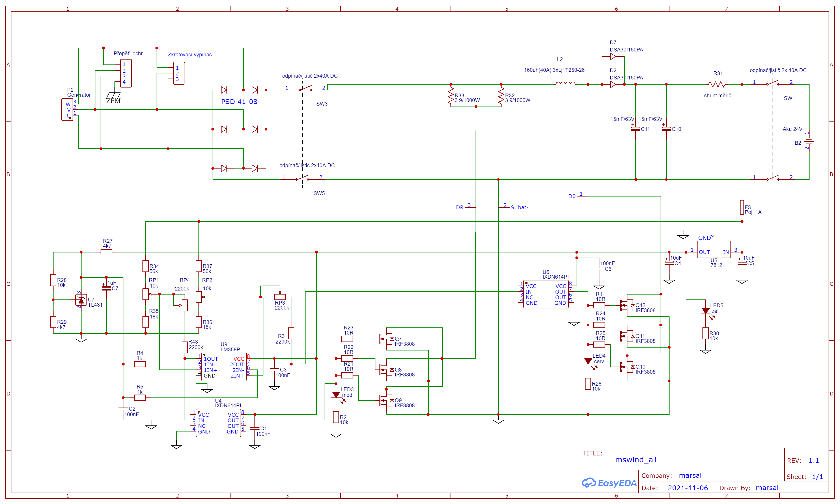
Task: Click the Drawn By marsal value
Action: [767, 488]
